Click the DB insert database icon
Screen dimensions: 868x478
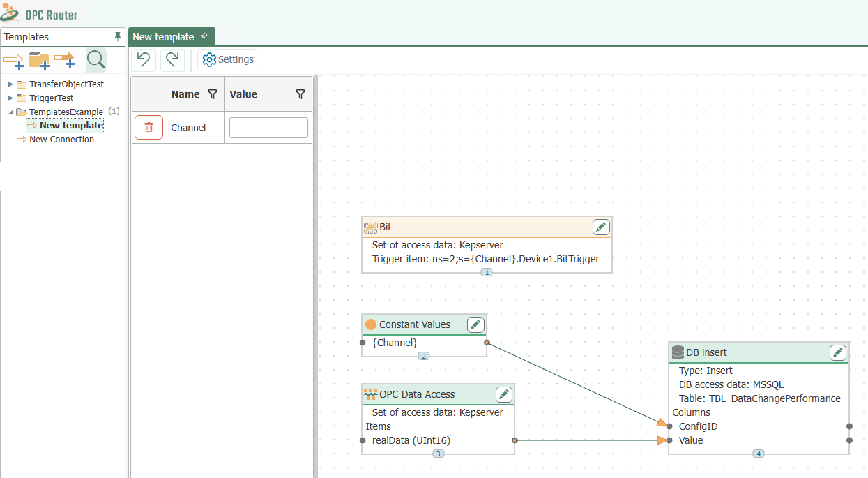point(678,352)
